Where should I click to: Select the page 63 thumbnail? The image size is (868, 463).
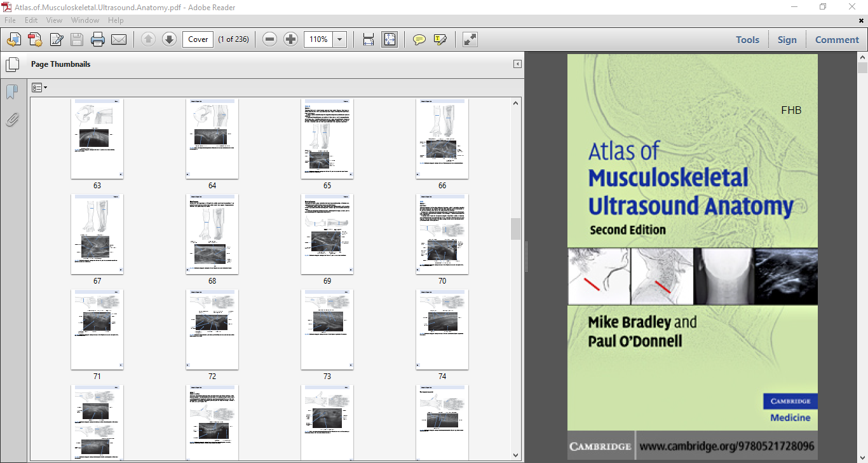click(x=97, y=139)
